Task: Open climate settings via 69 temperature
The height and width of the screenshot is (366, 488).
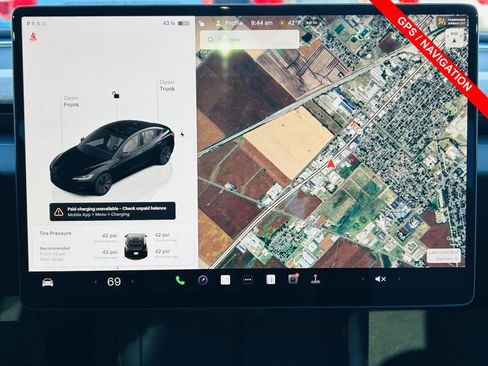Action: tap(114, 282)
